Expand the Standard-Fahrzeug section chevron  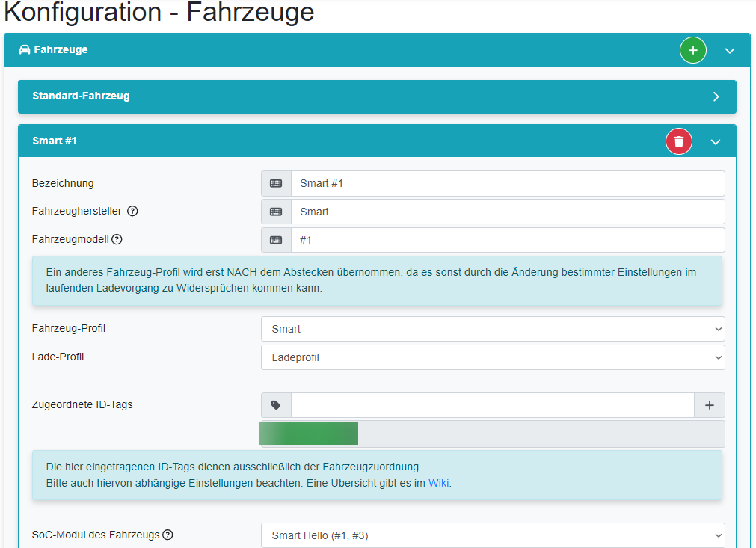coord(716,97)
